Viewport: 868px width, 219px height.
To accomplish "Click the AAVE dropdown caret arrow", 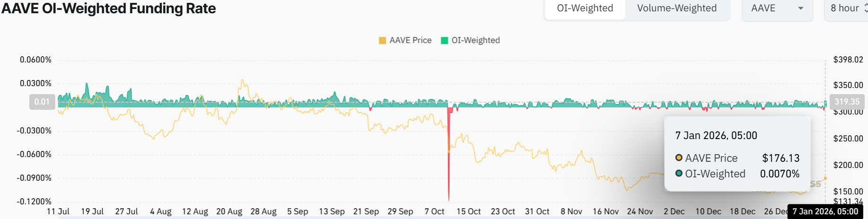I will coord(801,9).
